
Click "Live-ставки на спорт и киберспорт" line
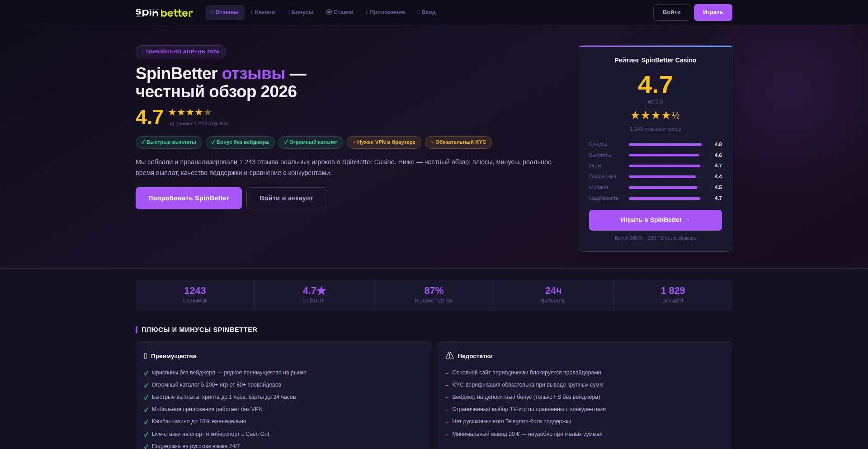[x=210, y=434]
